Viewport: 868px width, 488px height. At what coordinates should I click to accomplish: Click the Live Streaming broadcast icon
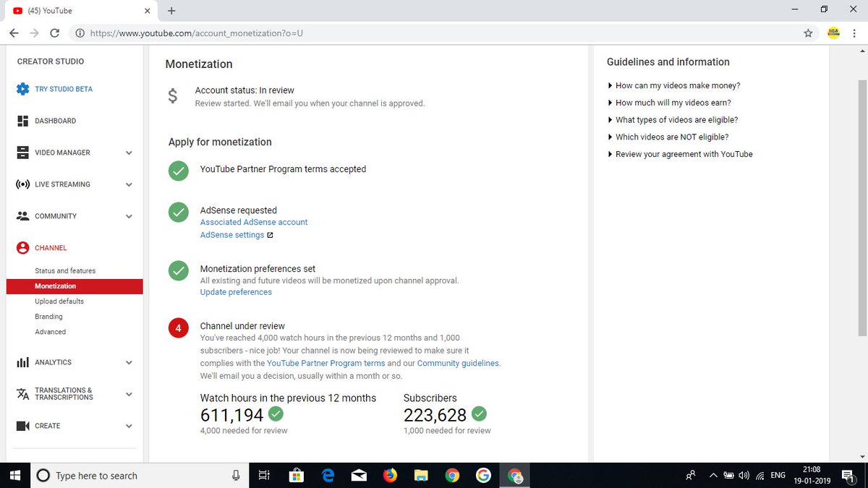pos(22,184)
